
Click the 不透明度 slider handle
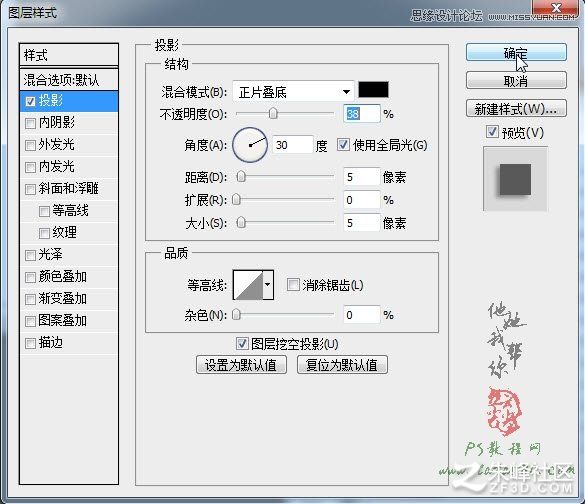(273, 113)
